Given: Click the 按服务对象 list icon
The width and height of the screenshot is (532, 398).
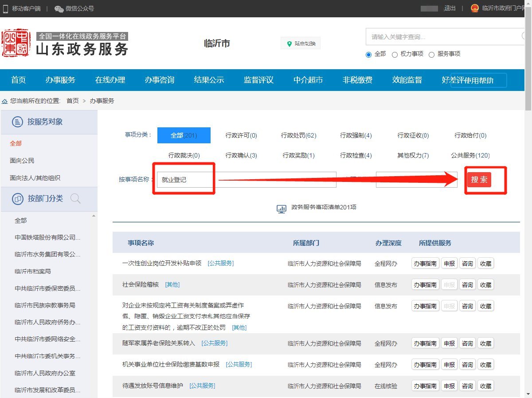Looking at the screenshot, I should 17,122.
